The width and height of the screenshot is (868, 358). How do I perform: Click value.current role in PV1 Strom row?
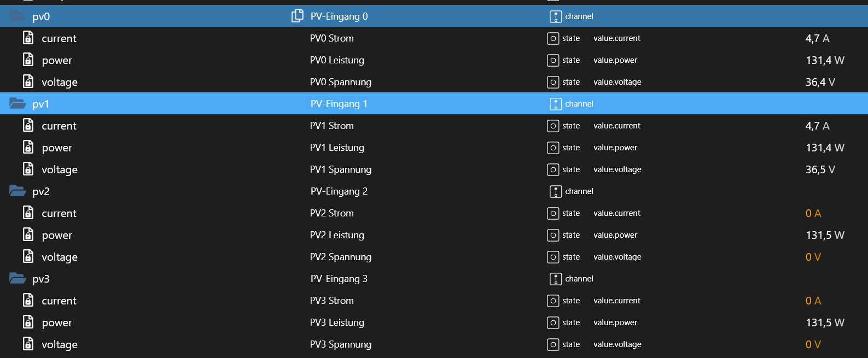pyautogui.click(x=617, y=126)
